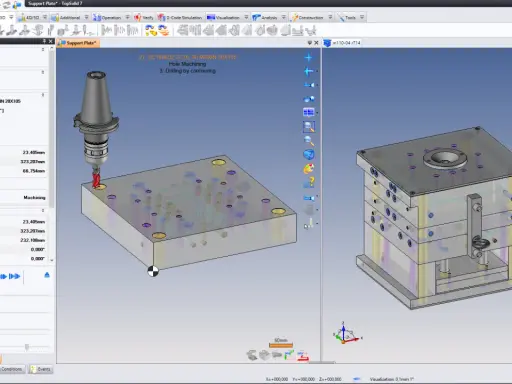Click the greyed-out cube icon in view toolbar
The image size is (512, 384).
[x=309, y=210]
